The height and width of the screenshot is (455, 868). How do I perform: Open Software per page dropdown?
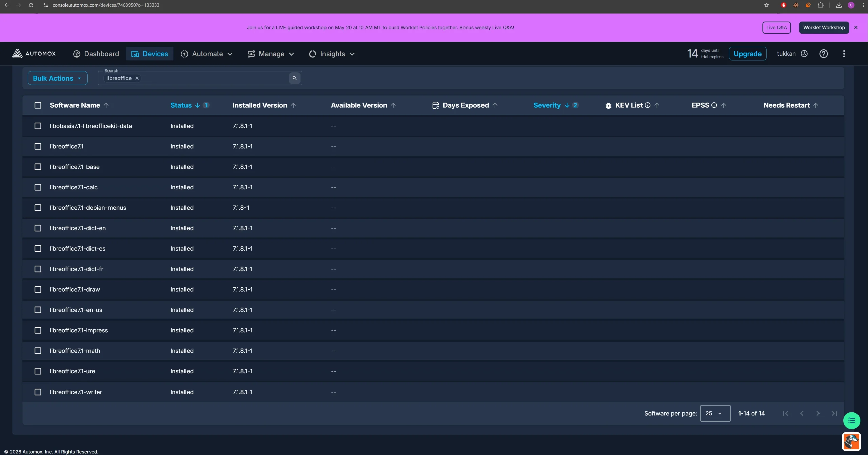[715, 413]
